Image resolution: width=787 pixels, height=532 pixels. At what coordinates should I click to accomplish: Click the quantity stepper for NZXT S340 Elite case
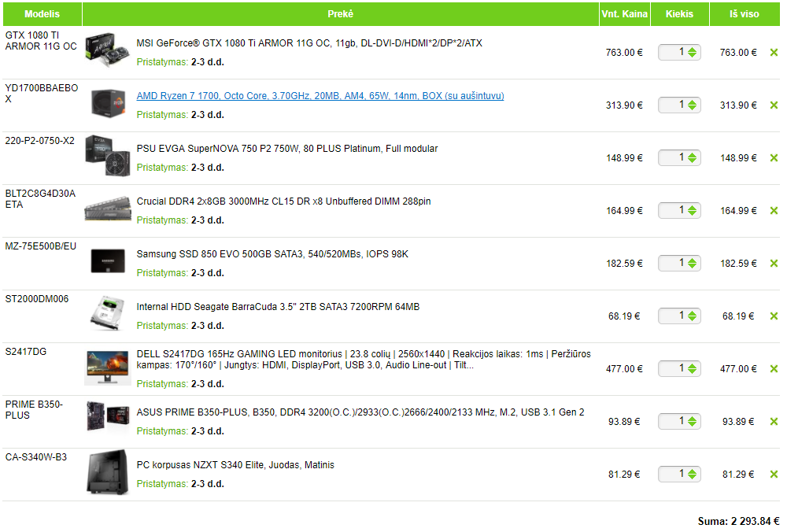point(692,474)
